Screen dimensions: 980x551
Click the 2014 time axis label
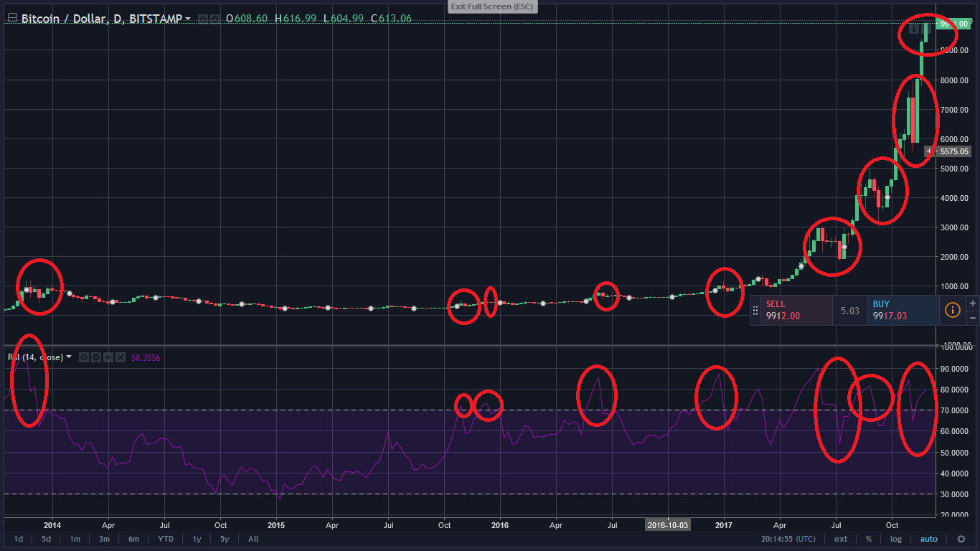[52, 524]
